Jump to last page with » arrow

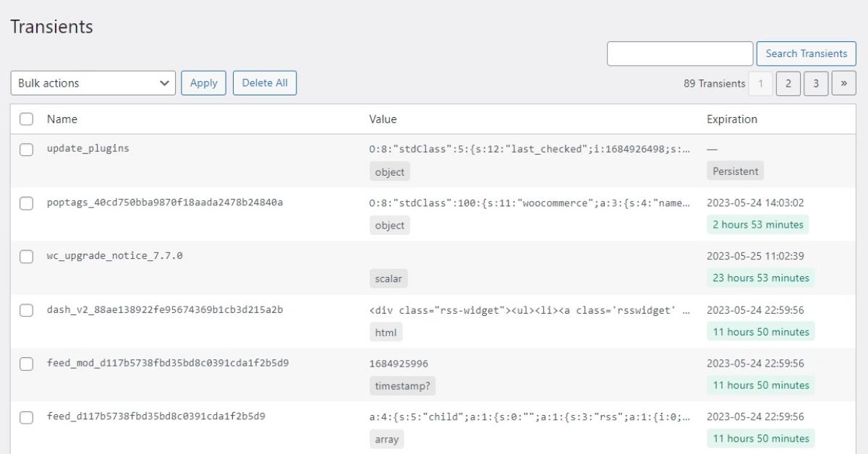point(843,83)
